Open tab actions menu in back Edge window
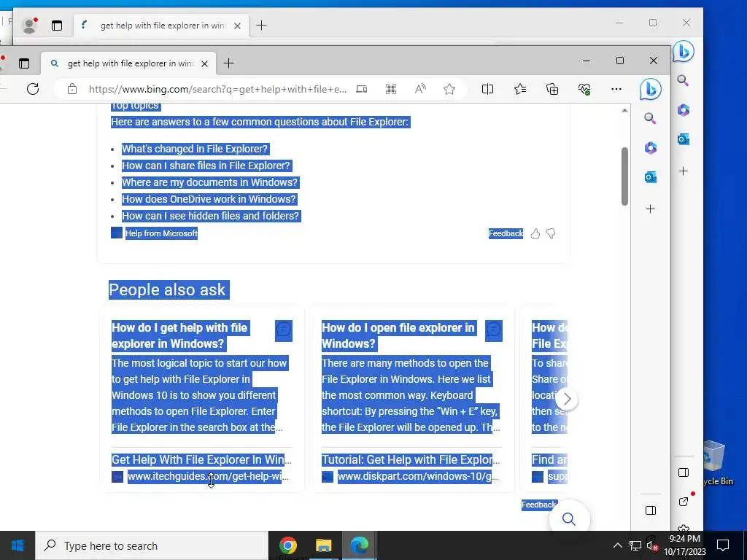Viewport: 747px width, 560px height. point(57,26)
